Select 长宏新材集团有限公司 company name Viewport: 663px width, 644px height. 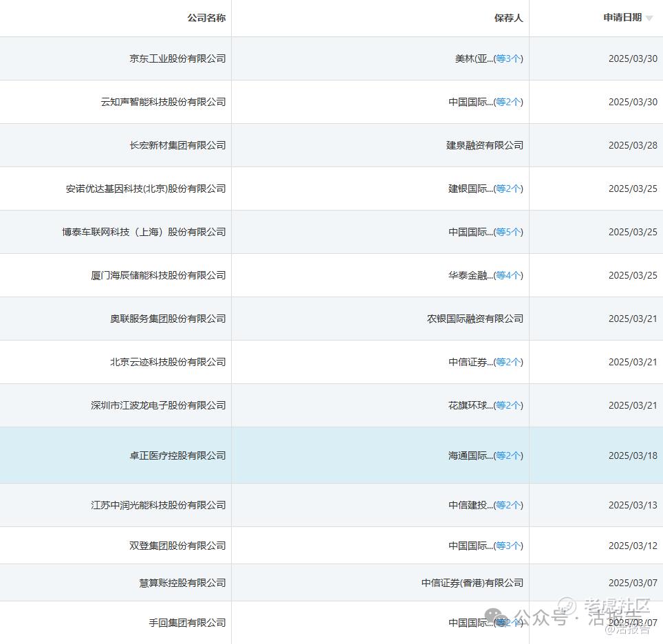coord(177,145)
